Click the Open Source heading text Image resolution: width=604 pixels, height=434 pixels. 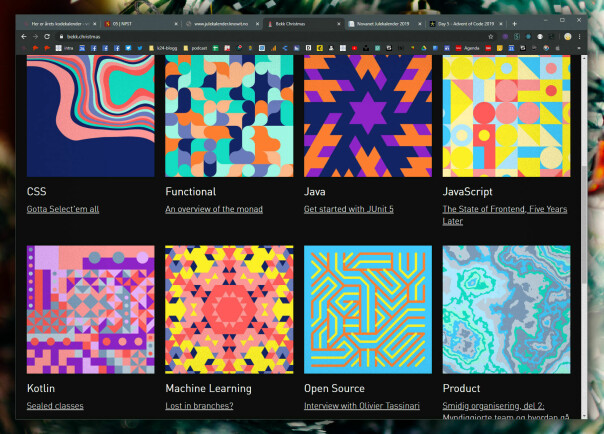(x=334, y=389)
